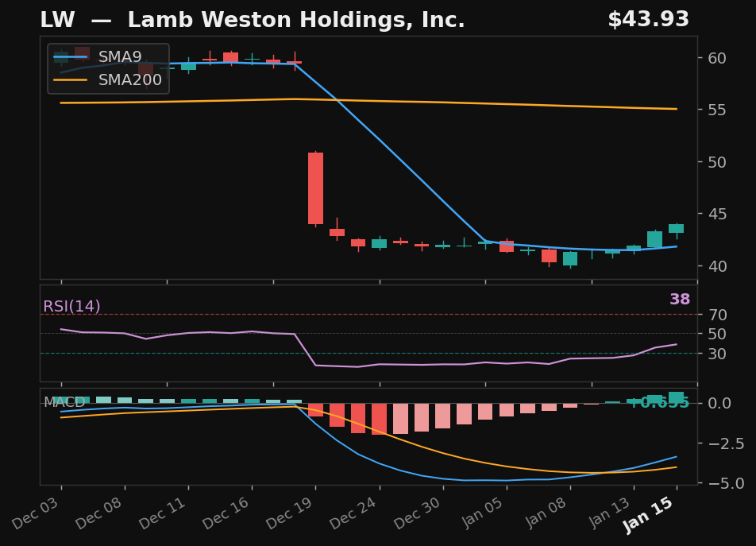Click the Dec 24 date label

(x=353, y=513)
